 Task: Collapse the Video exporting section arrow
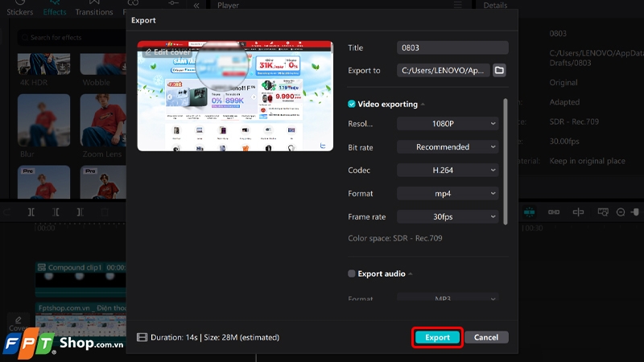(423, 105)
